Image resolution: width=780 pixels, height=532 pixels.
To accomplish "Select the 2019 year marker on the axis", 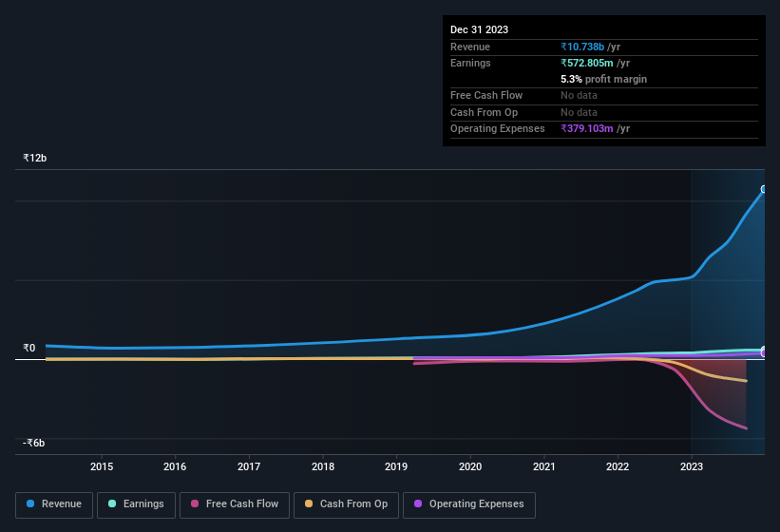I will [396, 466].
